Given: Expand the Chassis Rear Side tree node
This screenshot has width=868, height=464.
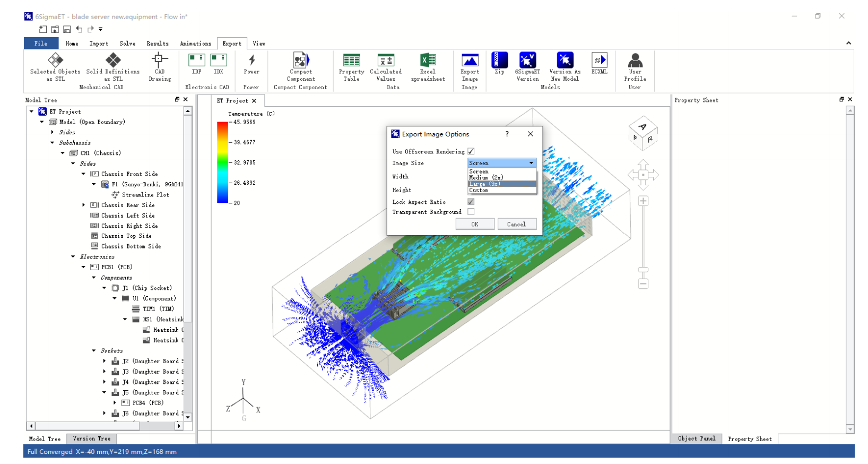Looking at the screenshot, I should 83,205.
